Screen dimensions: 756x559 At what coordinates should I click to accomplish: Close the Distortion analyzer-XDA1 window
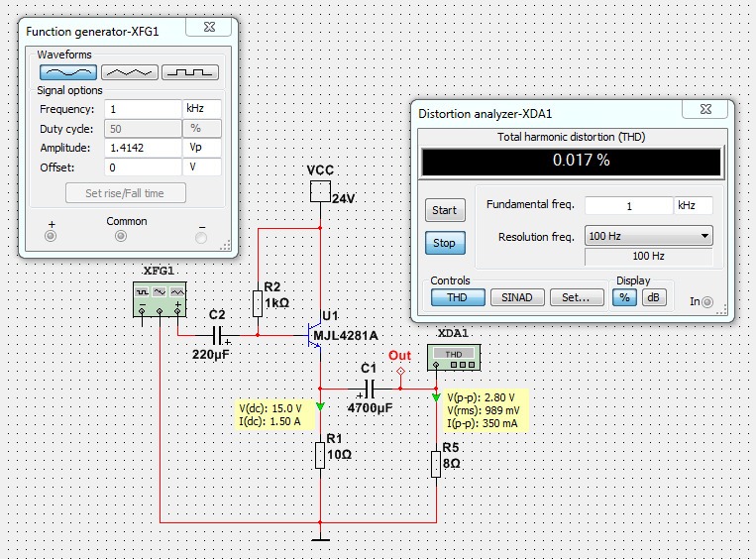tap(705, 109)
